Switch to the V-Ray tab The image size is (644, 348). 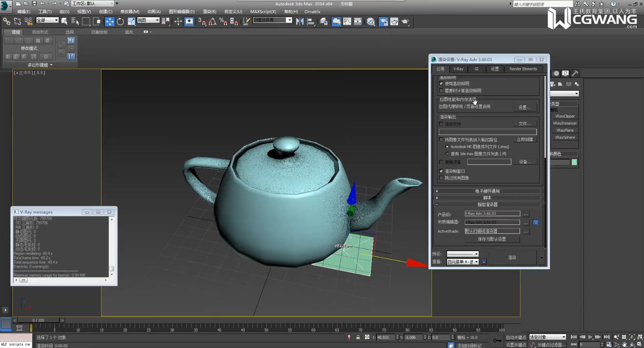tap(458, 69)
